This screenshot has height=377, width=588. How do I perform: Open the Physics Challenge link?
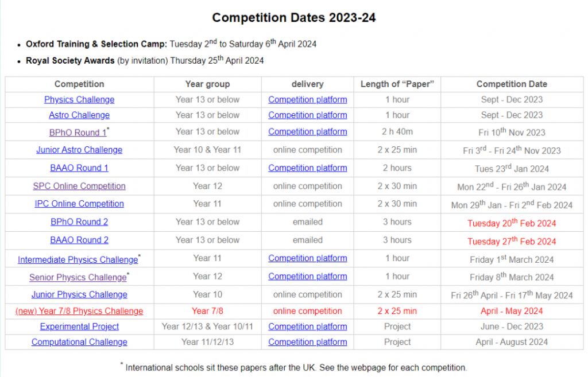(79, 100)
